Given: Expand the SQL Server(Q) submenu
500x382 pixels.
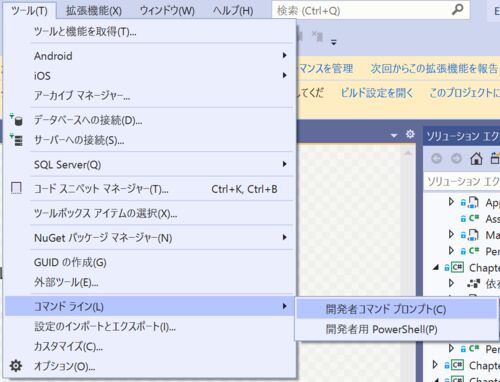Looking at the screenshot, I should [149, 164].
